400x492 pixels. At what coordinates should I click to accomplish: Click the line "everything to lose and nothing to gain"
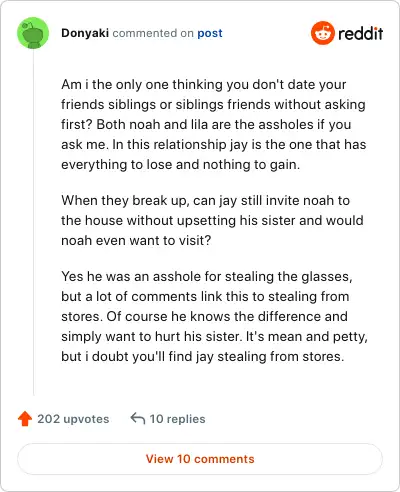click(x=180, y=165)
